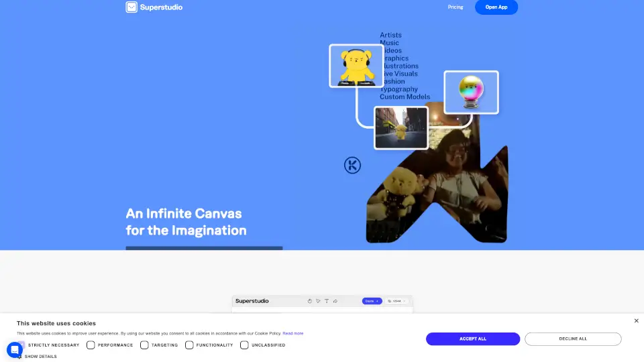Enable the Performance cookies checkbox
The image size is (644, 362).
tap(91, 345)
